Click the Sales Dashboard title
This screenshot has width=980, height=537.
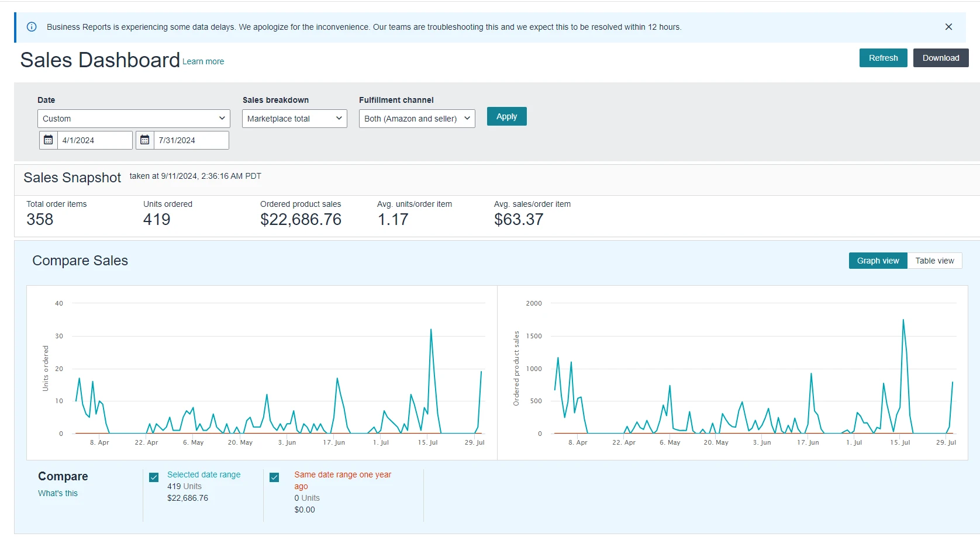(x=100, y=60)
